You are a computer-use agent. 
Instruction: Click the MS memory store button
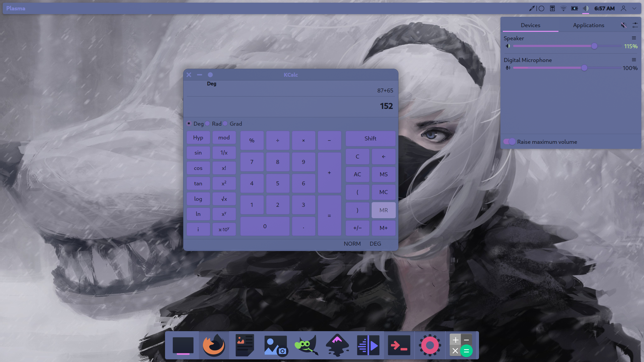[384, 174]
